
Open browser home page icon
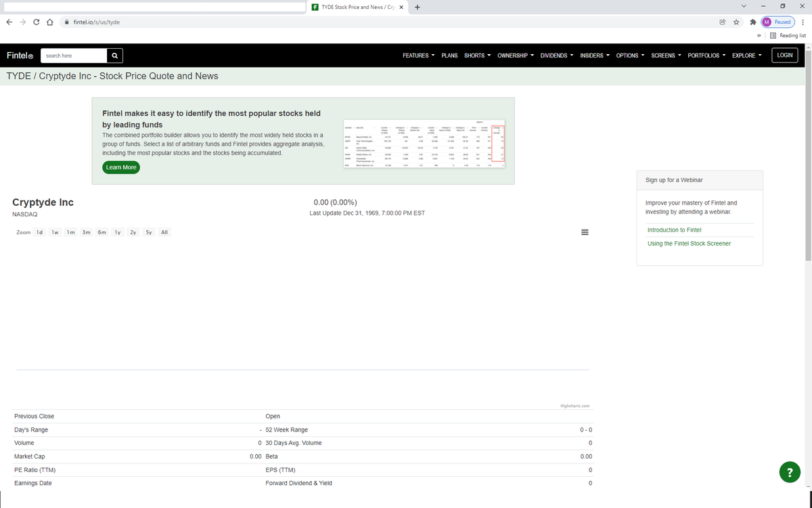50,22
